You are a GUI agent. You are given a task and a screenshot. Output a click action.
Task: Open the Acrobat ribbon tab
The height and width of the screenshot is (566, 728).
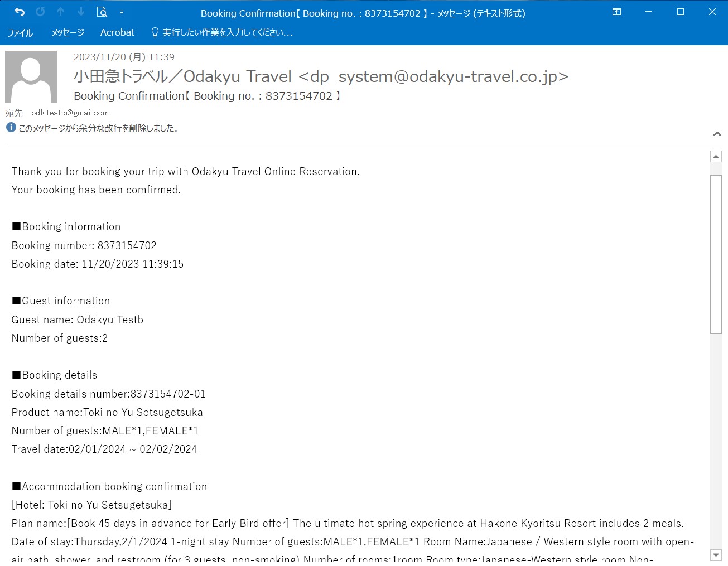117,33
